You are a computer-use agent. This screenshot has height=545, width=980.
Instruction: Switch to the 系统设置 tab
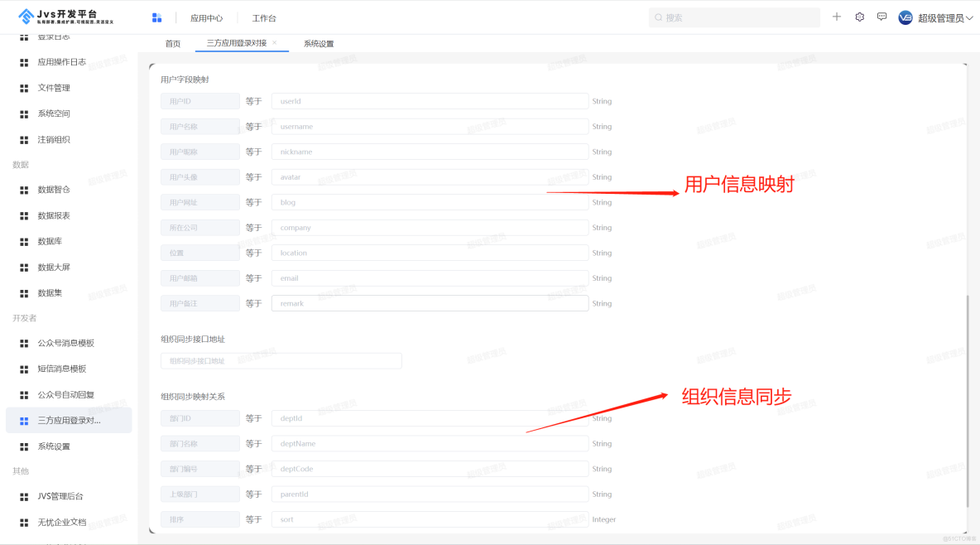pos(319,43)
